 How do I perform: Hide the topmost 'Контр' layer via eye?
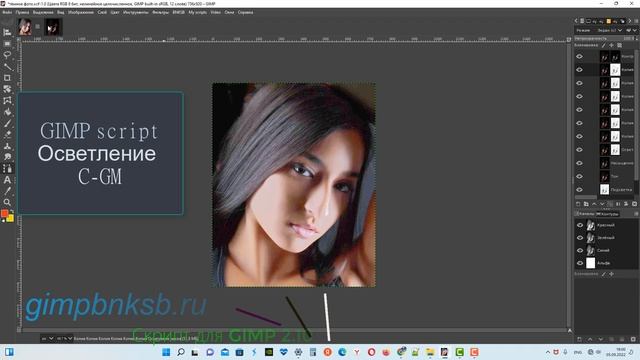click(579, 56)
